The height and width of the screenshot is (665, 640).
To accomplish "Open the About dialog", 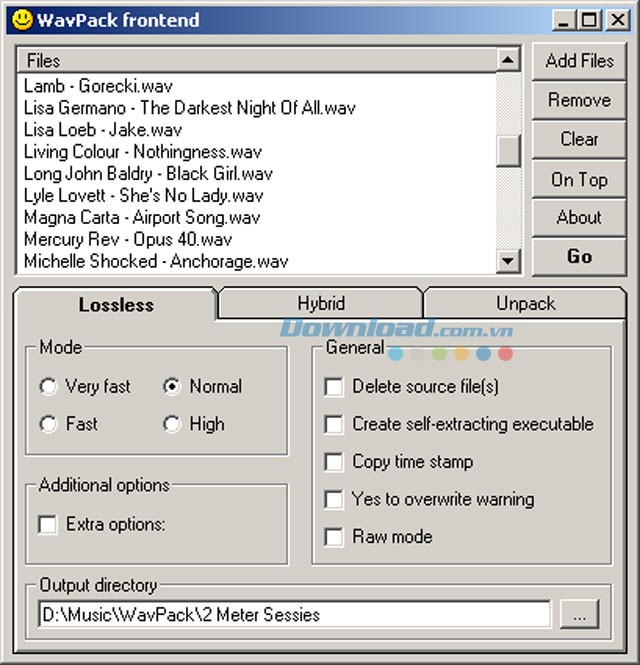I will pyautogui.click(x=579, y=217).
